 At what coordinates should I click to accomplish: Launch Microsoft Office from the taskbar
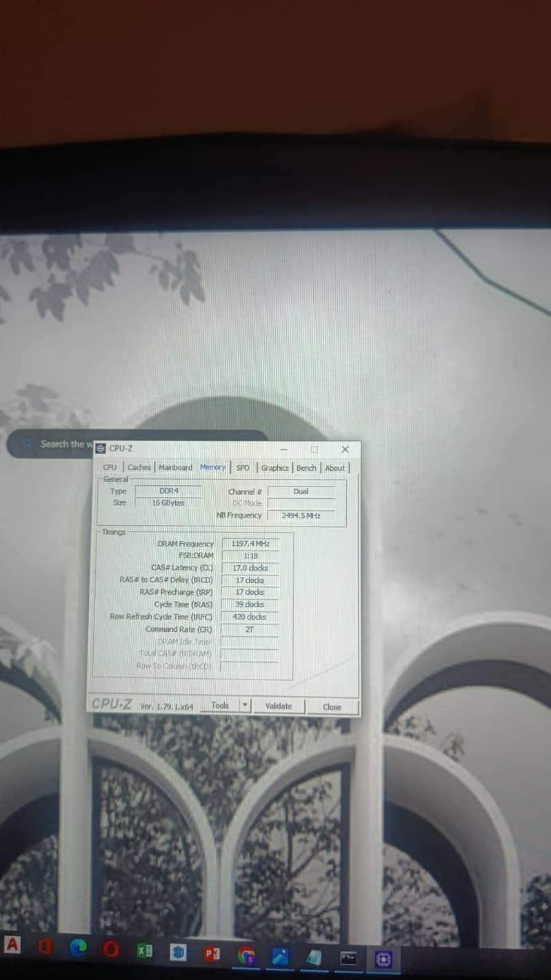point(46,947)
